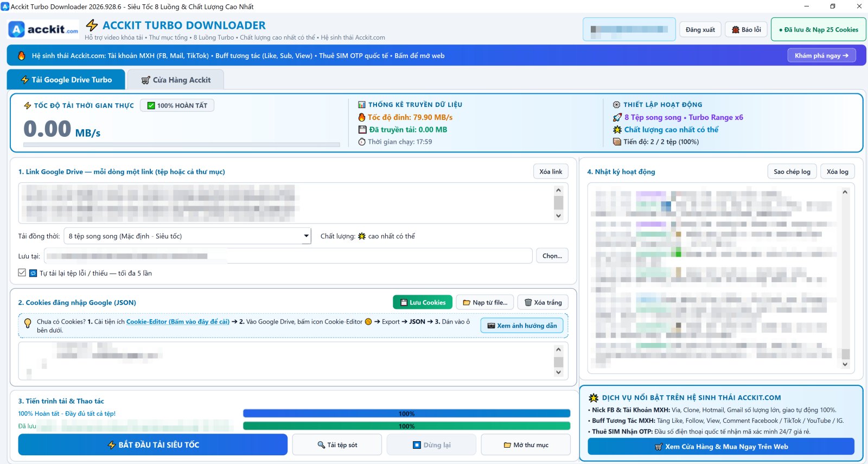Toggle the Tự tải lại tệp lỗi checkbox
Image resolution: width=868 pixels, height=464 pixels.
click(x=22, y=272)
